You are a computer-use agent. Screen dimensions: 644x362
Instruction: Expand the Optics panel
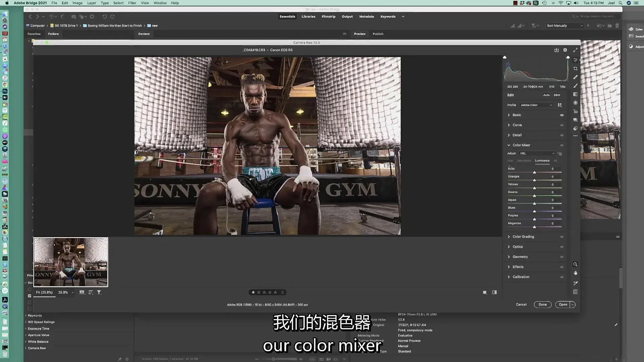pos(517,247)
